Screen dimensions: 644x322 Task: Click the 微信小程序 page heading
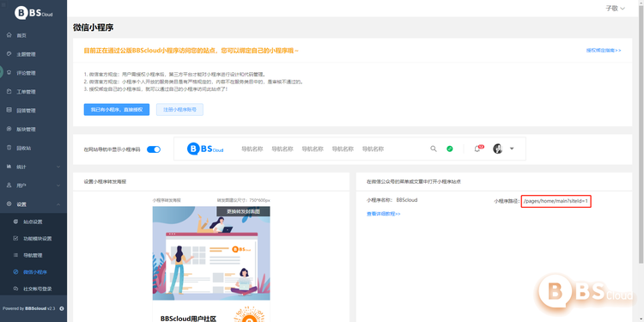point(94,27)
